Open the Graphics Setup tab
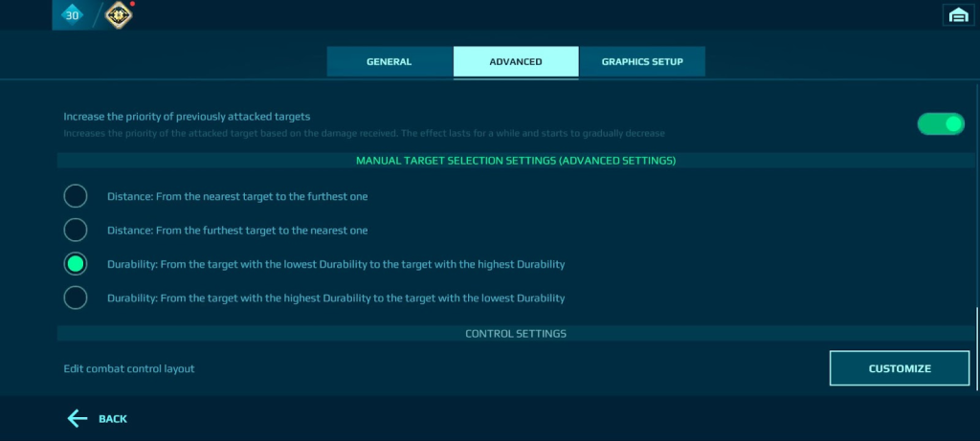980x441 pixels. [642, 61]
